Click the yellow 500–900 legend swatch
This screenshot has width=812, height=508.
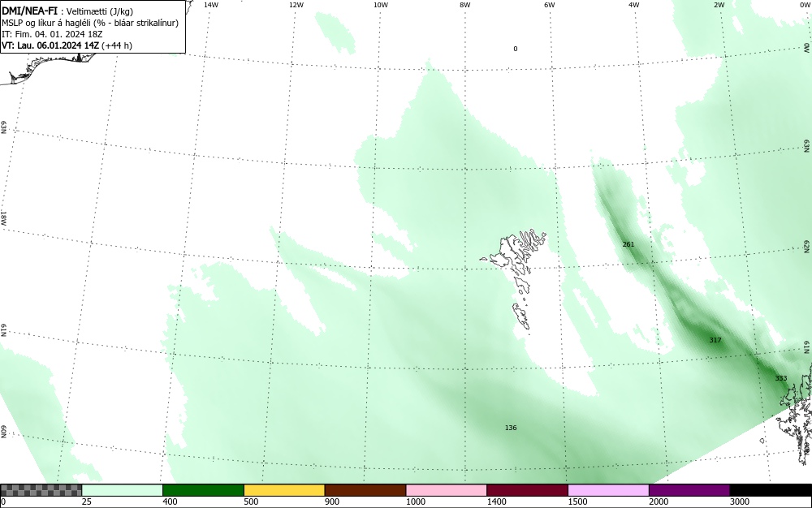tap(284, 490)
